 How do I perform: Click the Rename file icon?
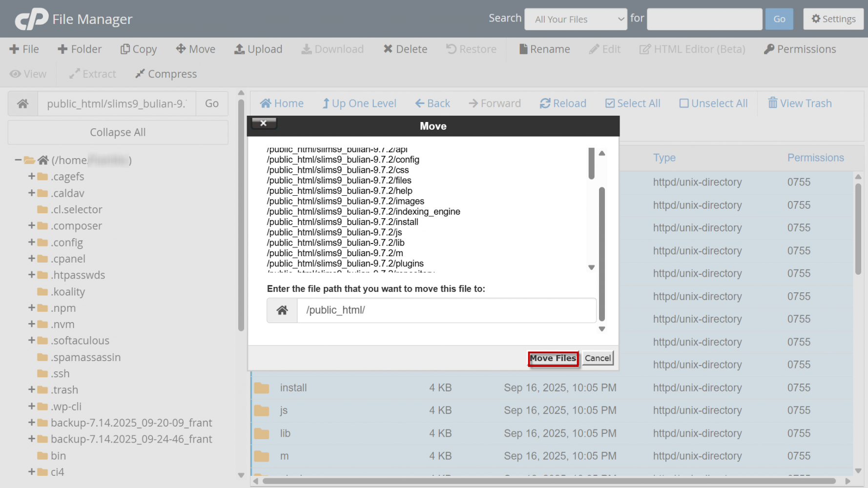[x=523, y=49]
